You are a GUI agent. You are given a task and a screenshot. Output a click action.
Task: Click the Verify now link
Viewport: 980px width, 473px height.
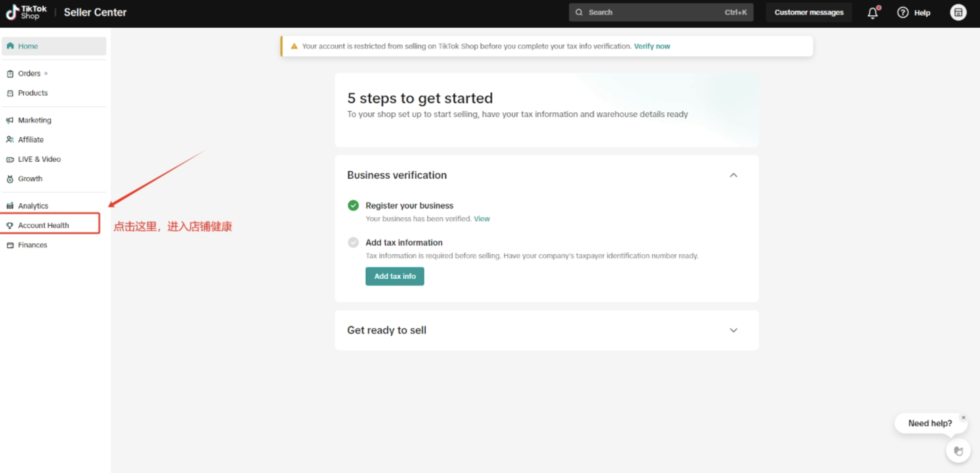652,46
